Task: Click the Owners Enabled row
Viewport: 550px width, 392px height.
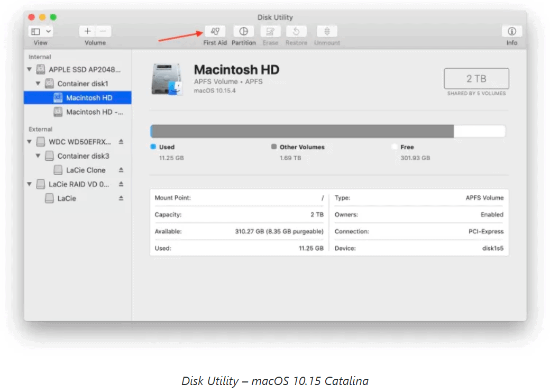Action: pyautogui.click(x=419, y=214)
